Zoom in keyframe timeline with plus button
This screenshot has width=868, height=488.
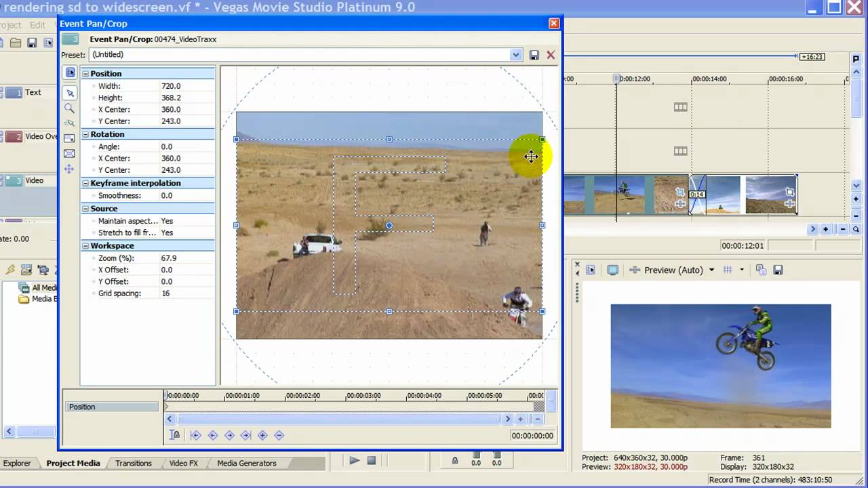pos(521,419)
